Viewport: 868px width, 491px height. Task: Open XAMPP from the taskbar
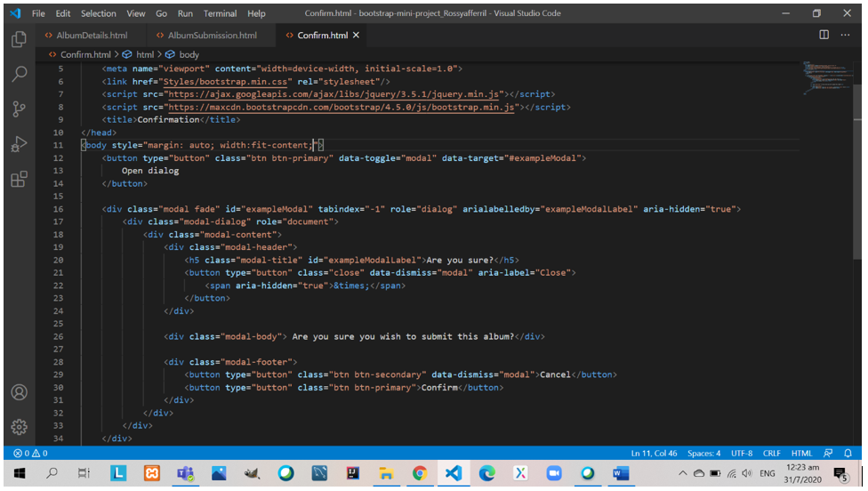(x=152, y=473)
